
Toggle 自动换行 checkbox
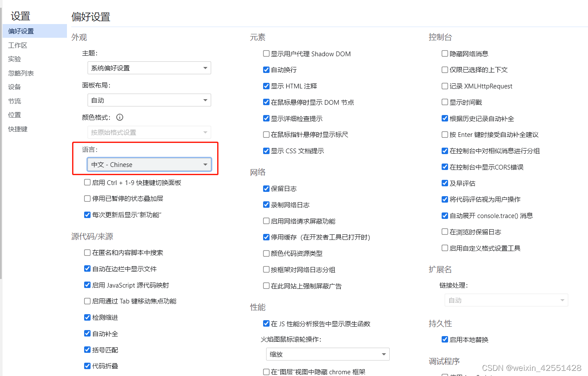(266, 70)
